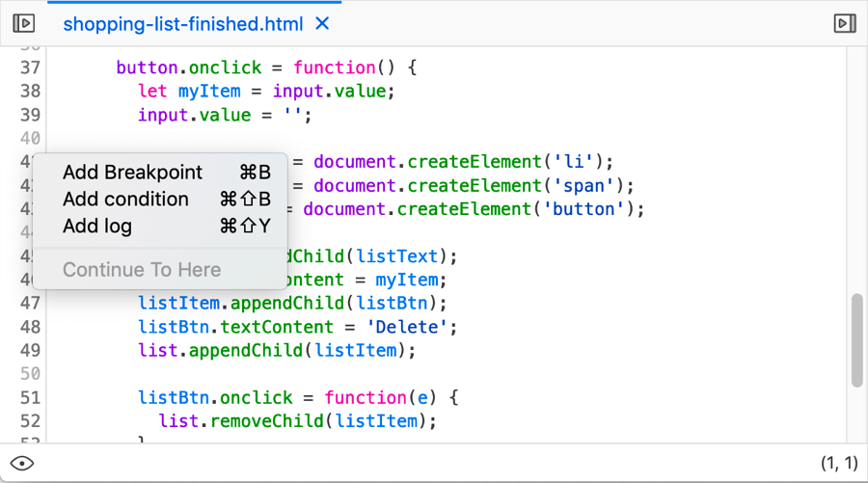
Task: Choose Add log from context menu
Action: [97, 227]
